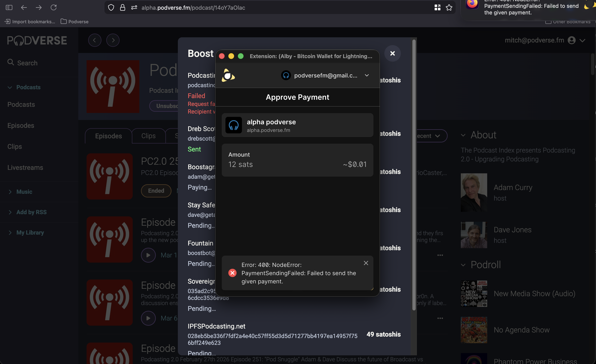This screenshot has height=364, width=596.
Task: Open the Podverse bookmarks folder
Action: (x=75, y=21)
